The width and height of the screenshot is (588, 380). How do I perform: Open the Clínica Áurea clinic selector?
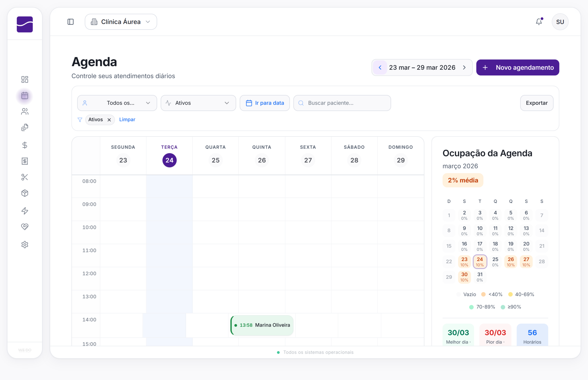(121, 22)
